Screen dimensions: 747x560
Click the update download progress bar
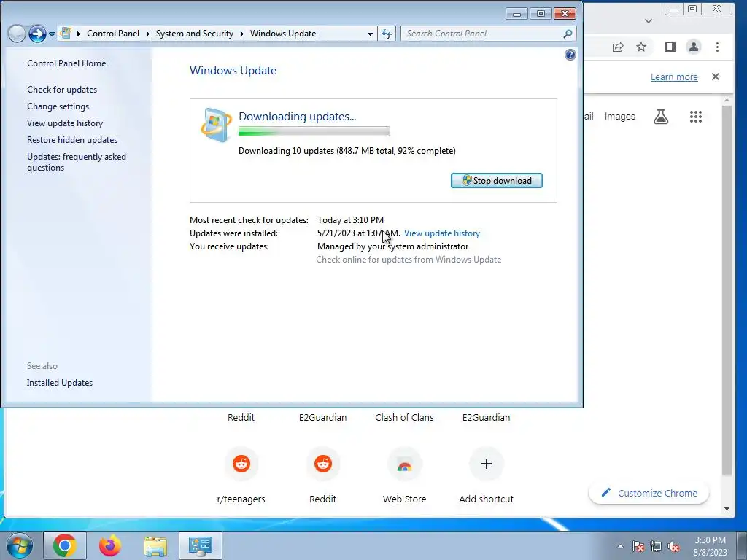tap(314, 131)
